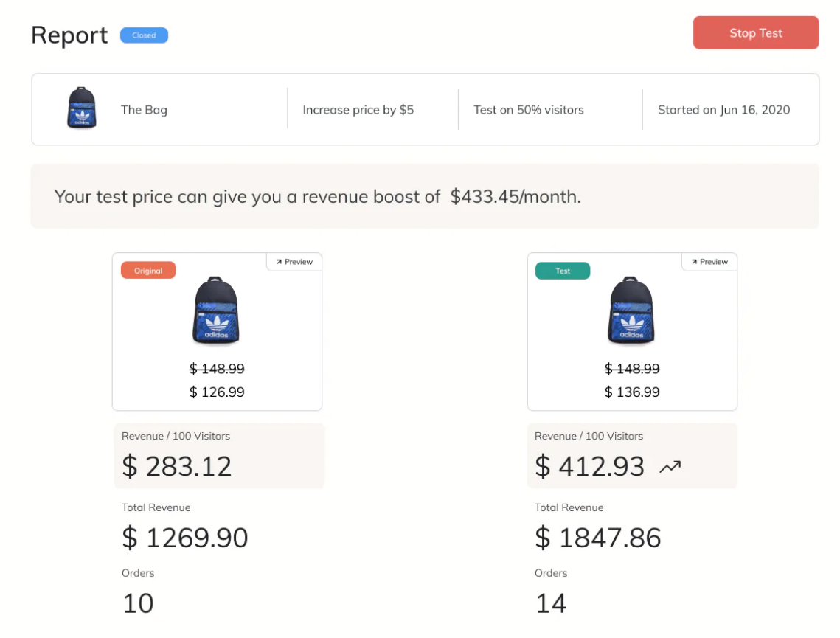840x638 pixels.
Task: Click The Bag product name
Action: (x=144, y=110)
